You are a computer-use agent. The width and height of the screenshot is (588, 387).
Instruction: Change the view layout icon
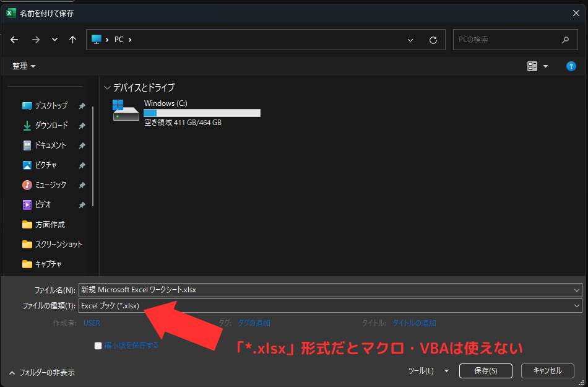532,66
